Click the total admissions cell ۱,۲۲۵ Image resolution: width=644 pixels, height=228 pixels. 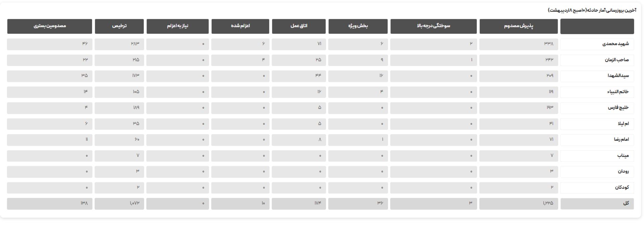coord(519,204)
